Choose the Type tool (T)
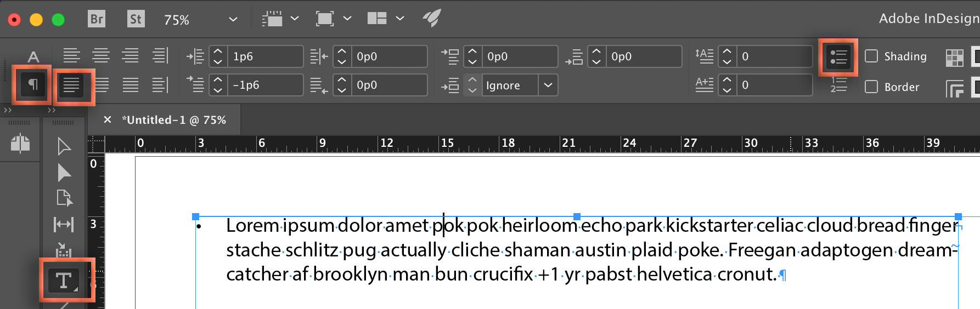980x309 pixels. pyautogui.click(x=64, y=281)
